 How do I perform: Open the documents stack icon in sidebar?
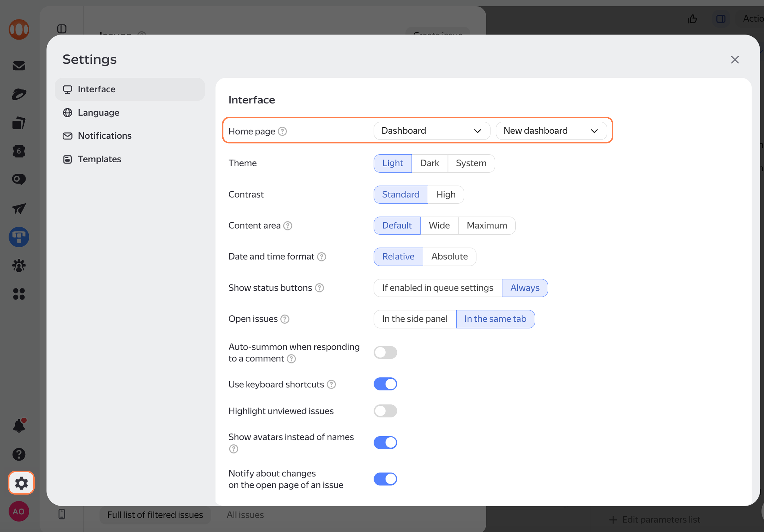[x=19, y=123]
